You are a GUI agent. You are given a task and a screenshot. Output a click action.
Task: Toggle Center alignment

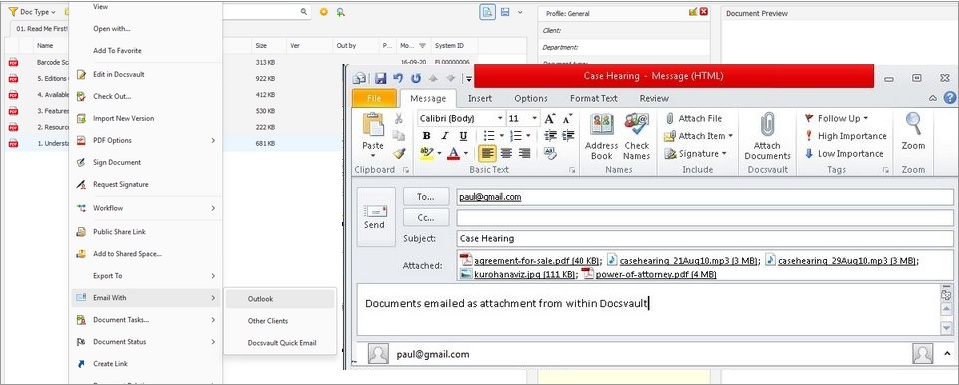506,153
